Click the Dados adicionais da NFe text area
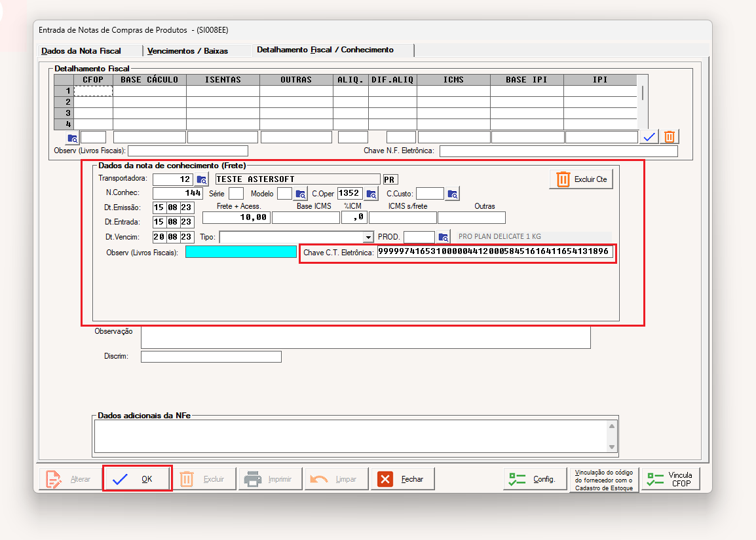 coord(351,437)
